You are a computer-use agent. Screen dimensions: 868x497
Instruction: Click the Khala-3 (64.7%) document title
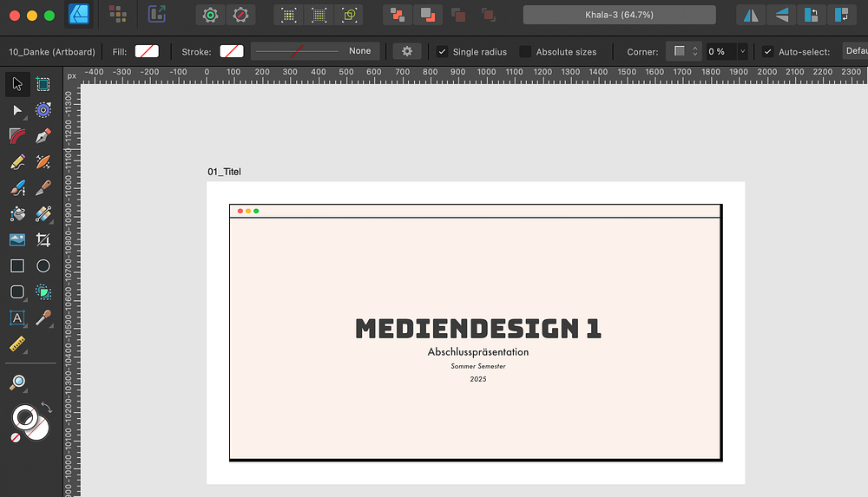[620, 15]
